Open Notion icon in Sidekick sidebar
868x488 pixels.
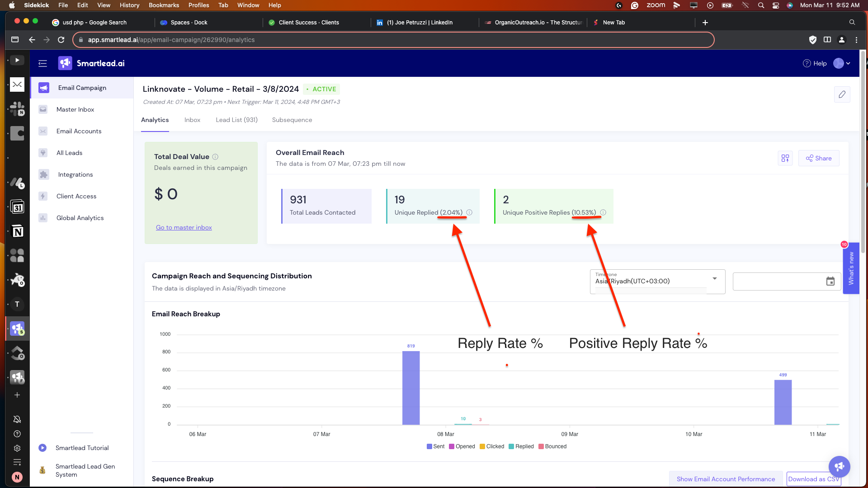click(17, 232)
